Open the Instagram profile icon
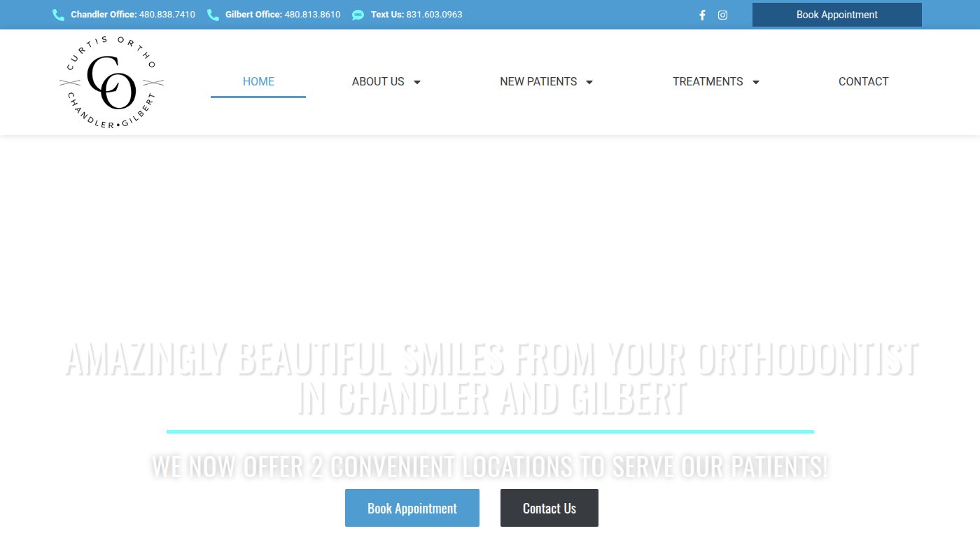The image size is (980, 552). (722, 15)
